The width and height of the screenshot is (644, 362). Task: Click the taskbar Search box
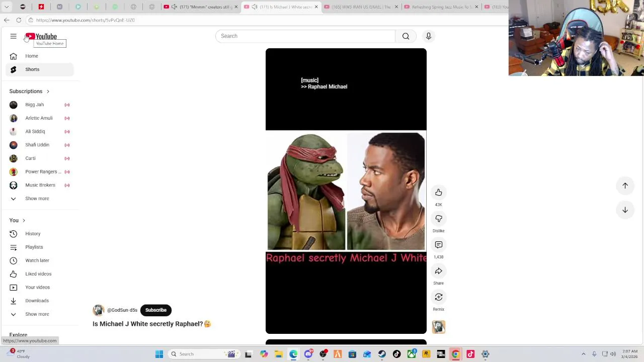[x=204, y=354]
